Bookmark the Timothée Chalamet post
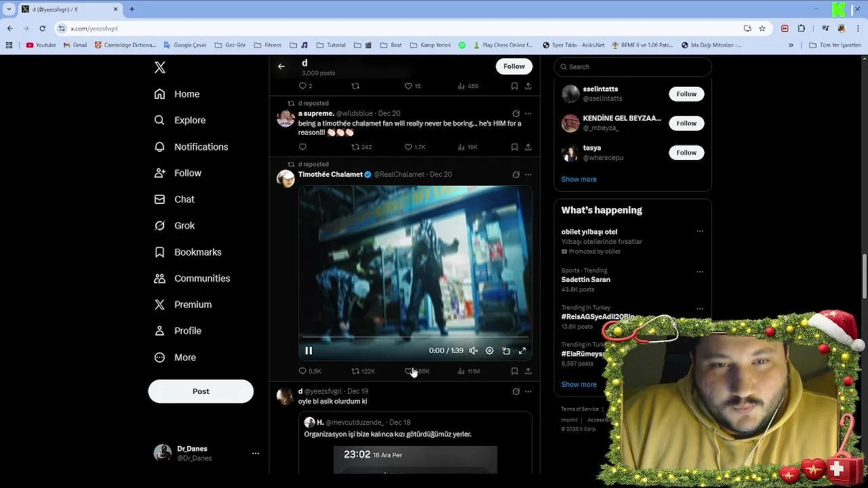The height and width of the screenshot is (488, 868). click(x=514, y=371)
